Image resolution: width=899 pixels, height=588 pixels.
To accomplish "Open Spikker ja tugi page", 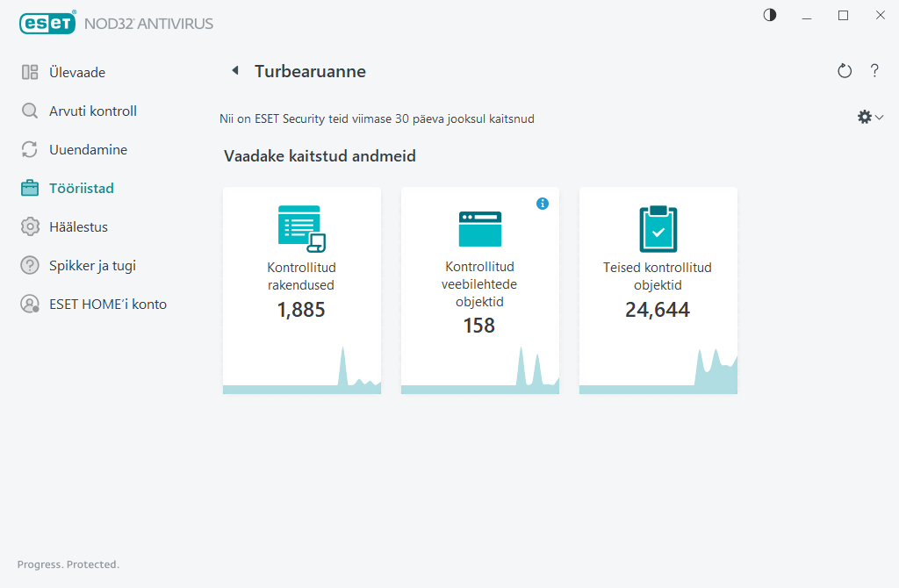I will (x=92, y=266).
